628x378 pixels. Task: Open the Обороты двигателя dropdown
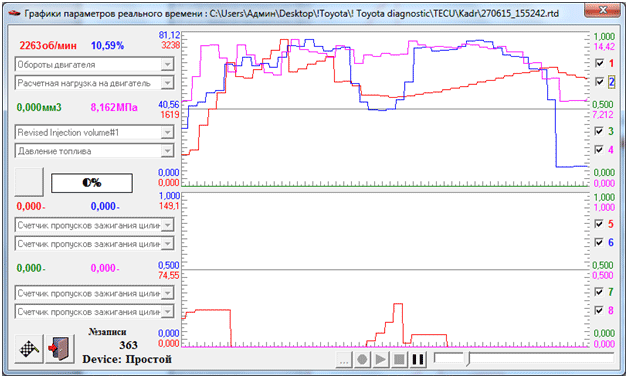click(x=167, y=64)
